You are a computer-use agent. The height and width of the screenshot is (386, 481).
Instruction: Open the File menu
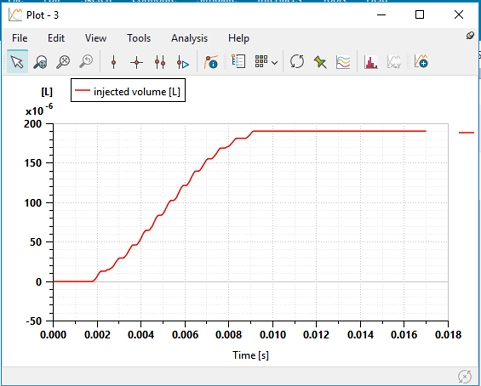click(x=20, y=38)
